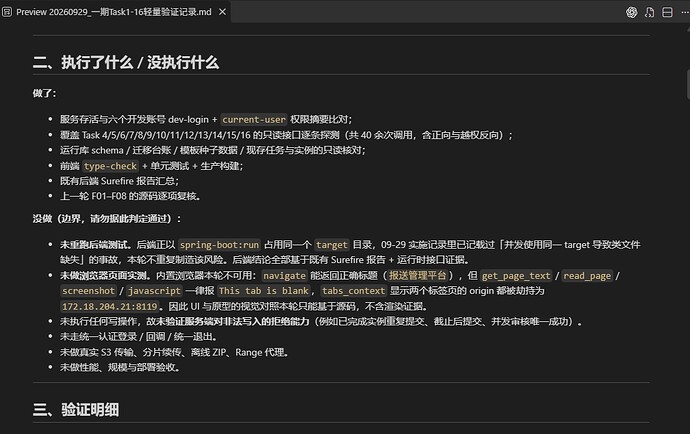
Task: Split the editor with the layout icon
Action: pos(667,12)
